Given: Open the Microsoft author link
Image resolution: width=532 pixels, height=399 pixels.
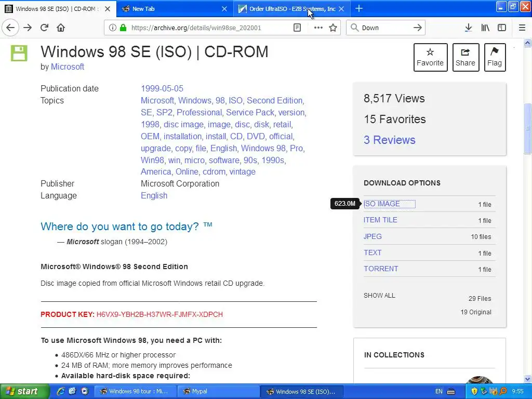Looking at the screenshot, I should [x=68, y=67].
